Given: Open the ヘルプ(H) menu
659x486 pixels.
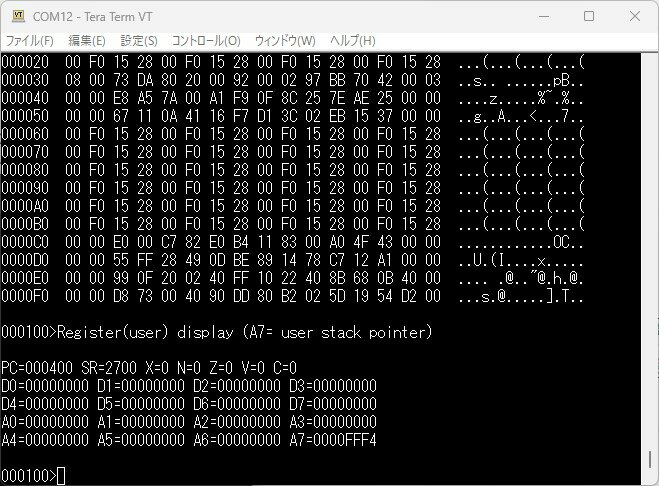Looking at the screenshot, I should tap(352, 41).
